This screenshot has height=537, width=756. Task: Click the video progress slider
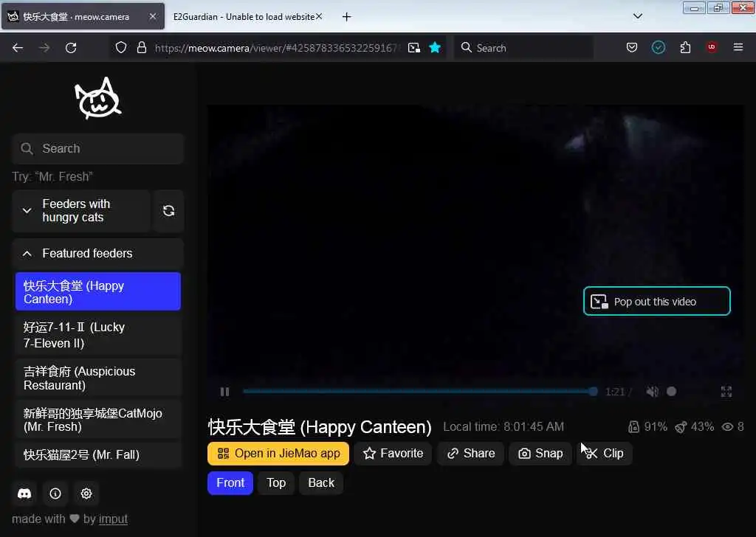419,392
